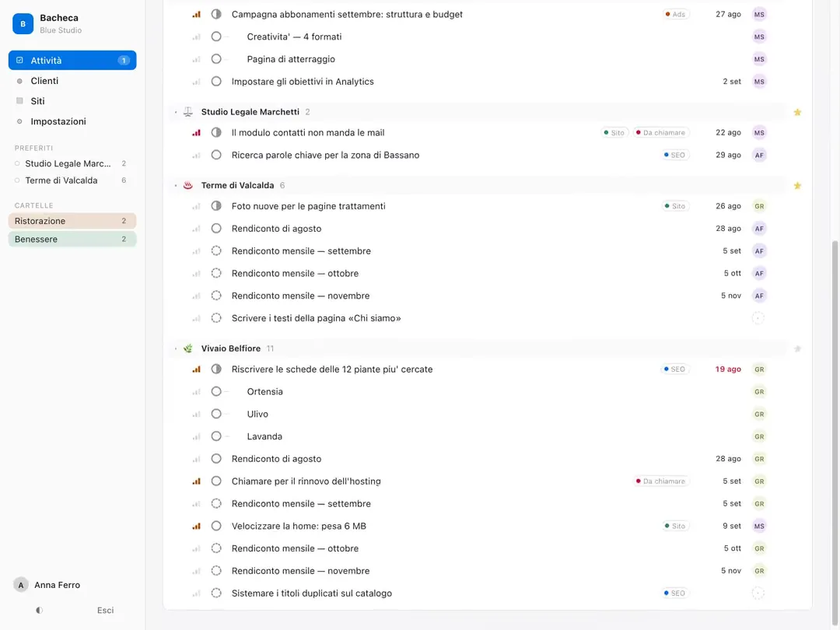
Task: Open 'Studio Legale Marc...' under Preferiti
Action: (x=72, y=164)
